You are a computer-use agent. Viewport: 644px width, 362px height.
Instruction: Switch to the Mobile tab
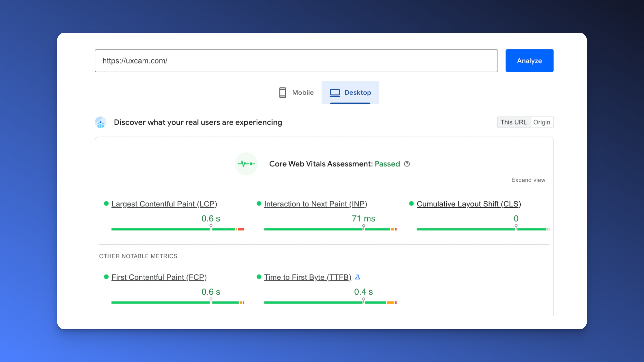pos(296,93)
